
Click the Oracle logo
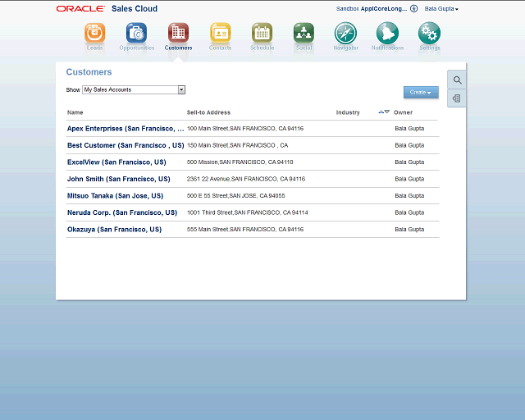[80, 9]
